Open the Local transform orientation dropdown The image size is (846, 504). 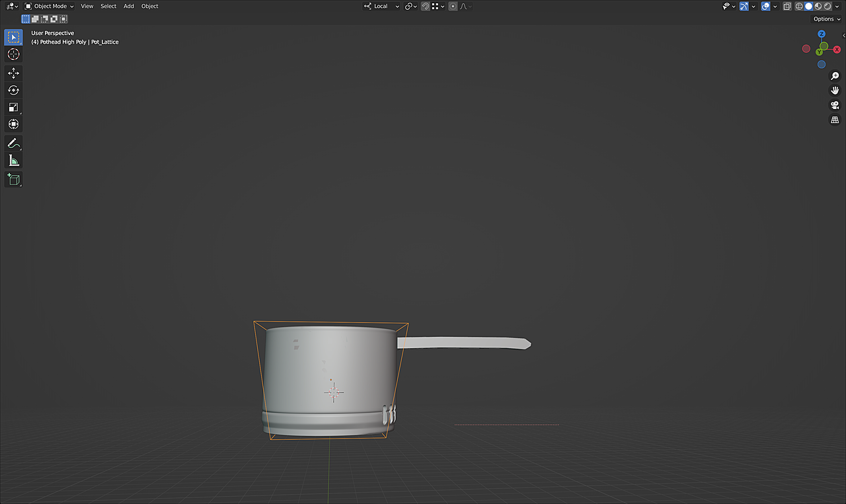click(x=381, y=6)
